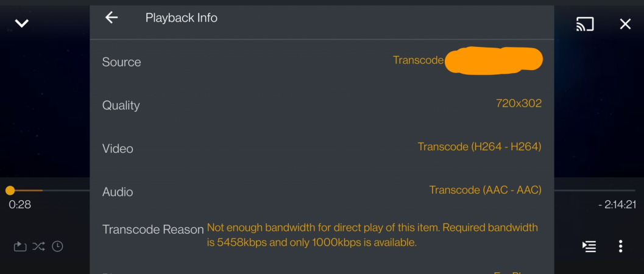
Task: Collapse the player with the down chevron
Action: tap(22, 23)
